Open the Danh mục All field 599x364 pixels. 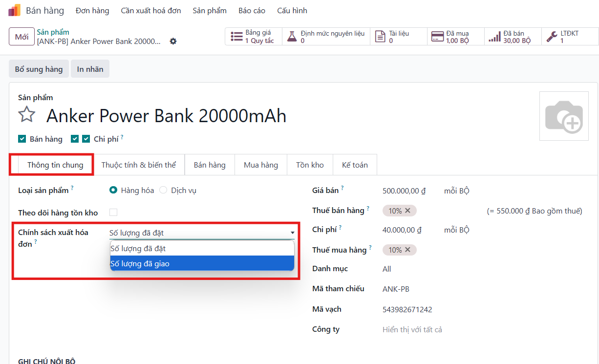click(387, 269)
